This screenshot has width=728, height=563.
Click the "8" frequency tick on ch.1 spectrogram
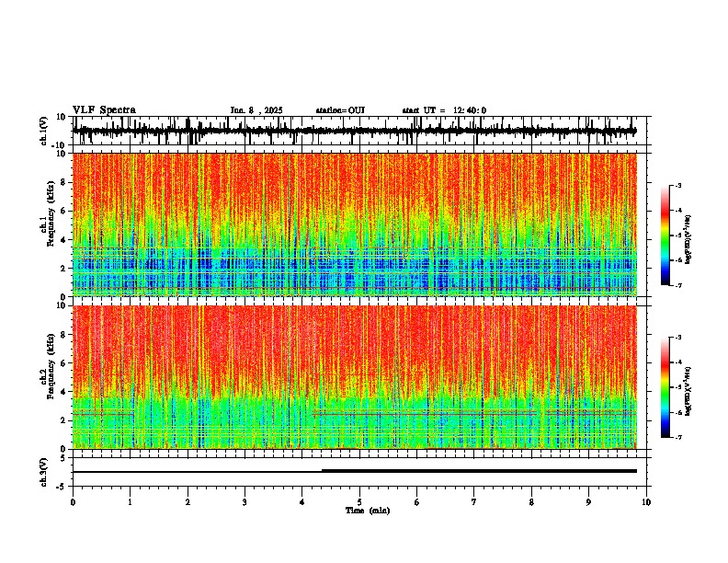click(x=64, y=182)
